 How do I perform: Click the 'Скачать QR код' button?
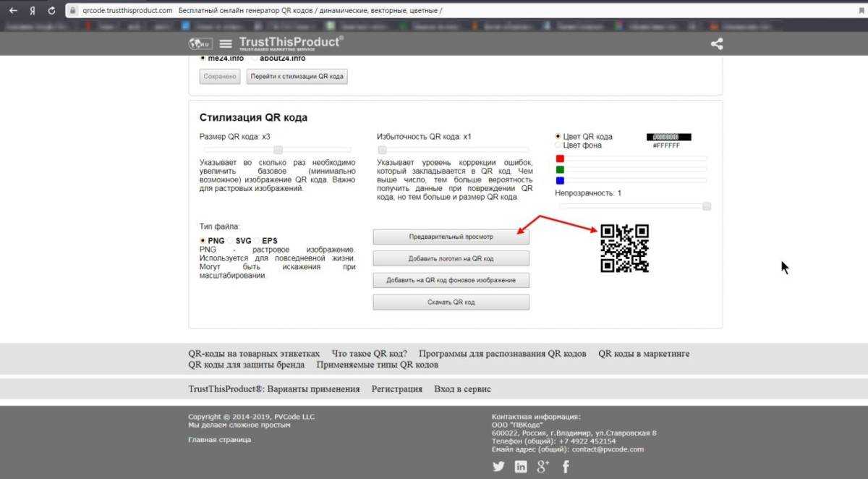coord(451,302)
